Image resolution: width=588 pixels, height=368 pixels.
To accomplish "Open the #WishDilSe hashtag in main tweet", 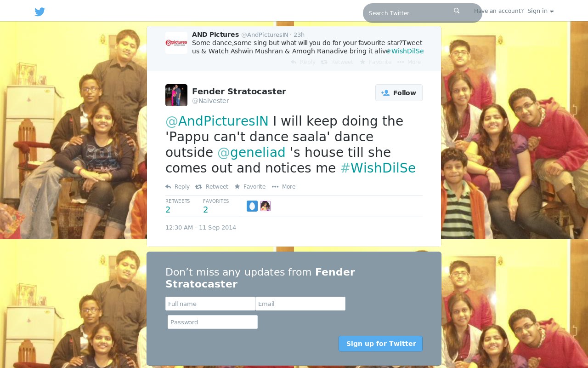I will [378, 168].
